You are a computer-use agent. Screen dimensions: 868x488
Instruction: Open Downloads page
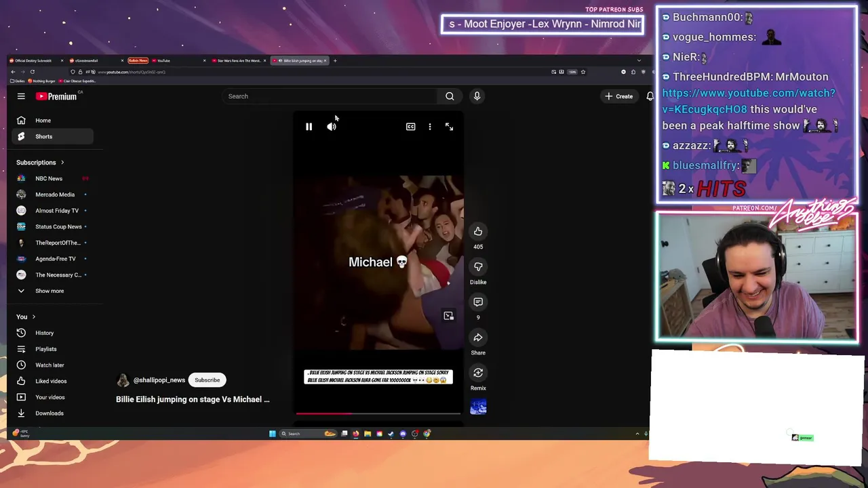(x=52, y=413)
